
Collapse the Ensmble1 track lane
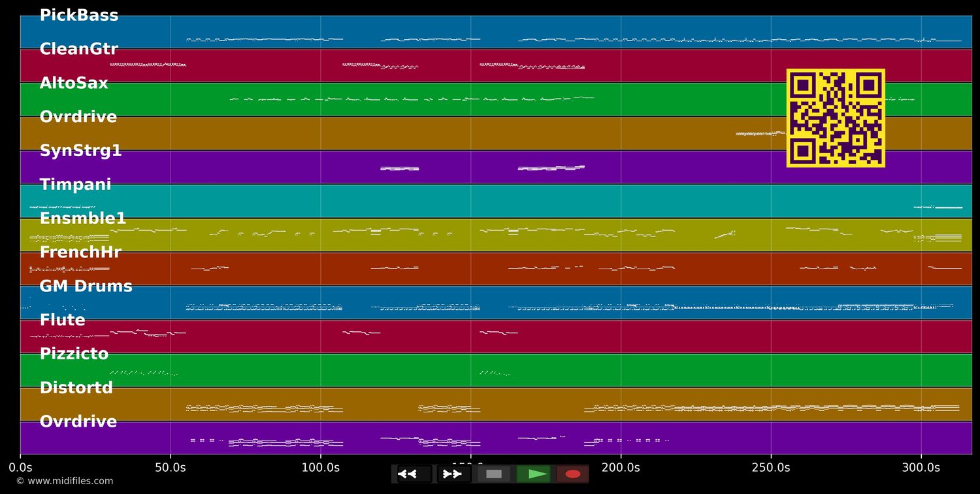(84, 218)
